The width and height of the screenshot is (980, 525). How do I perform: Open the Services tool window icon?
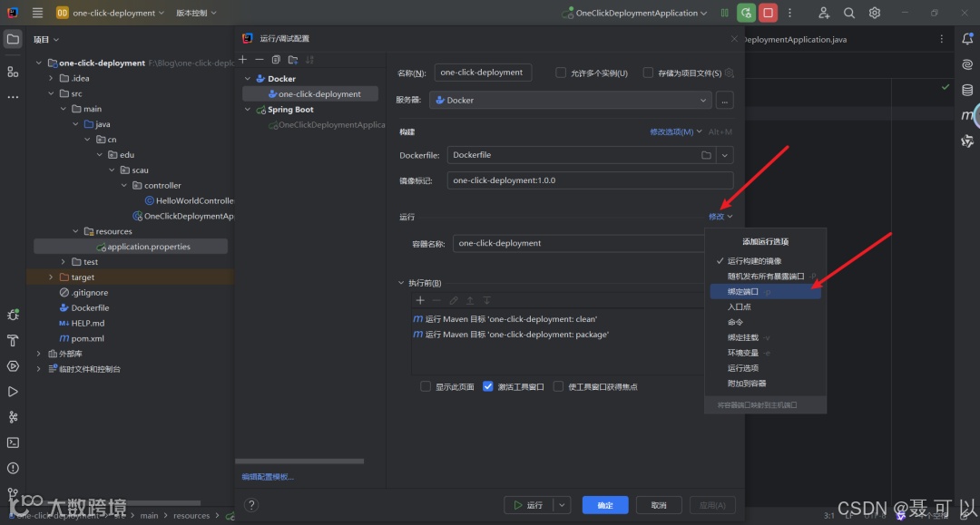13,365
